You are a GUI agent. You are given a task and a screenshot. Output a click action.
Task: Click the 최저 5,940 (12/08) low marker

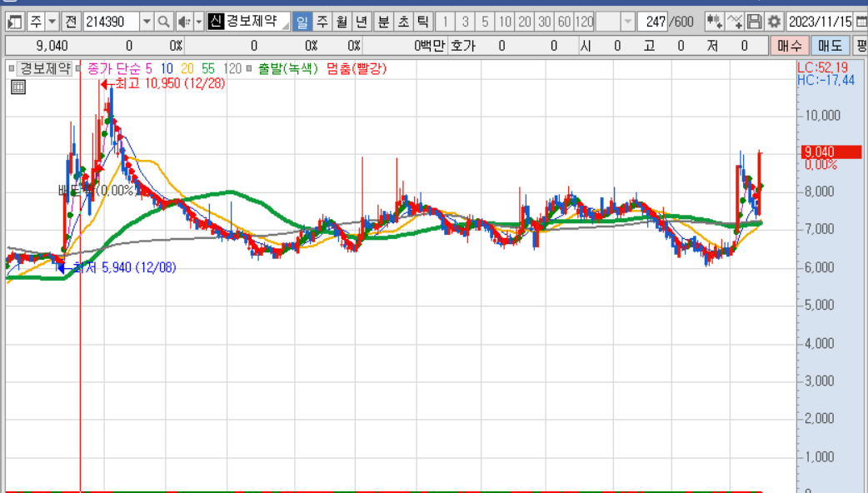(x=117, y=268)
